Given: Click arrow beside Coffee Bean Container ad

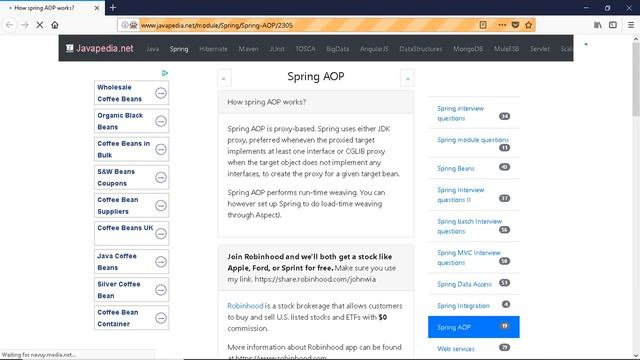Looking at the screenshot, I should pos(161,318).
